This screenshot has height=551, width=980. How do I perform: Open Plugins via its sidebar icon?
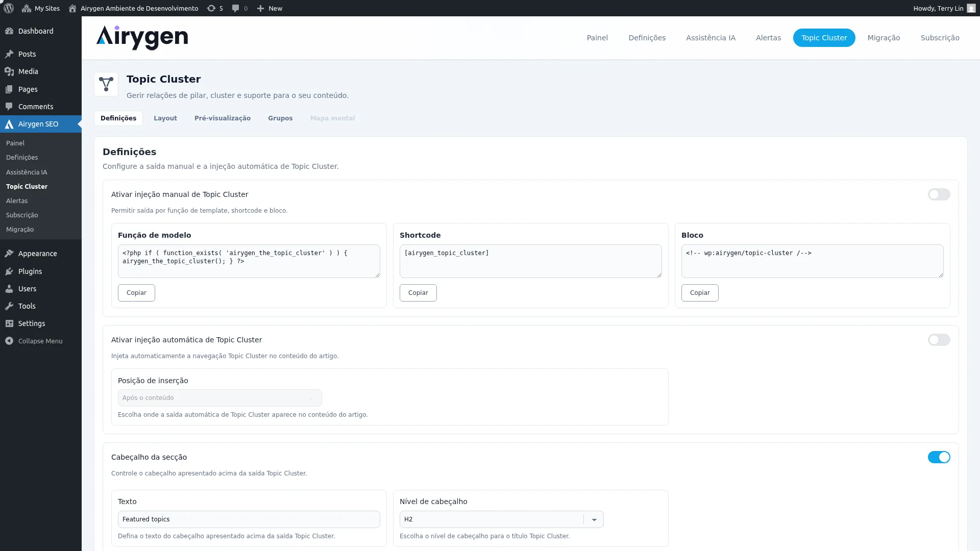pyautogui.click(x=9, y=271)
